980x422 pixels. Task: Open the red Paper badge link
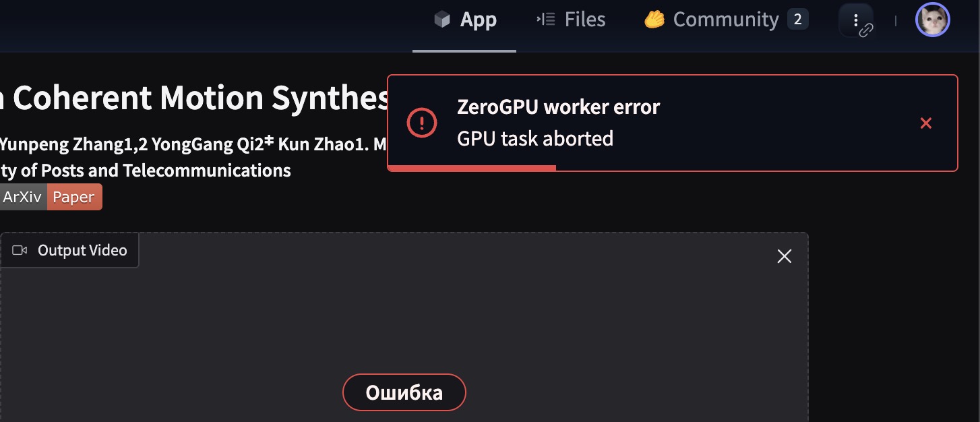click(x=74, y=197)
